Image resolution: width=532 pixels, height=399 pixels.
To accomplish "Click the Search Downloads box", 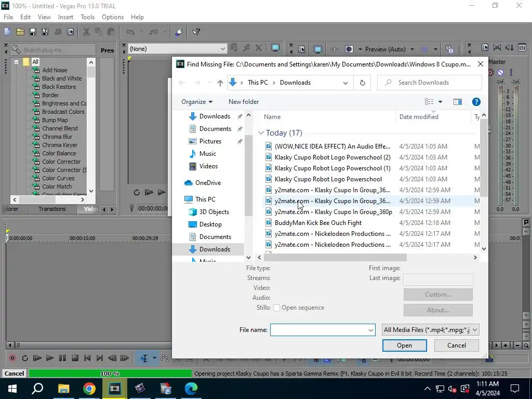I will click(x=430, y=83).
